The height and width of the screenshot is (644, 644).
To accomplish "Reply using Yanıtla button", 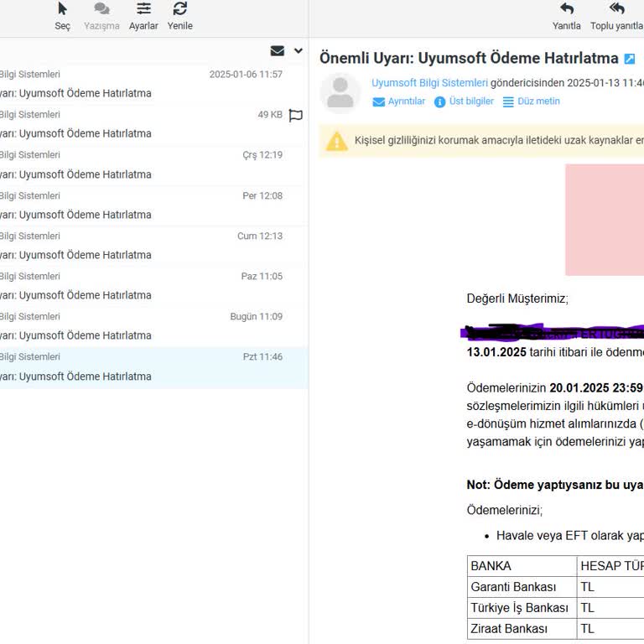I will coord(566,17).
